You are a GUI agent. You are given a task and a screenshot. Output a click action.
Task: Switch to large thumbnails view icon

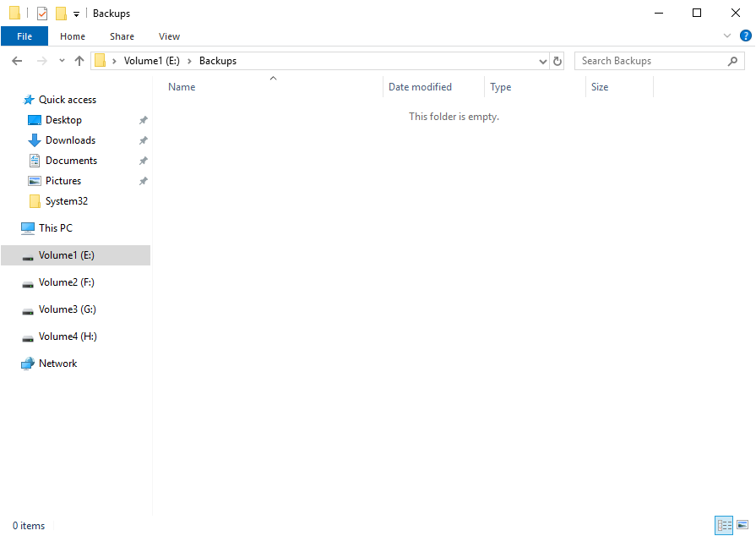742,525
